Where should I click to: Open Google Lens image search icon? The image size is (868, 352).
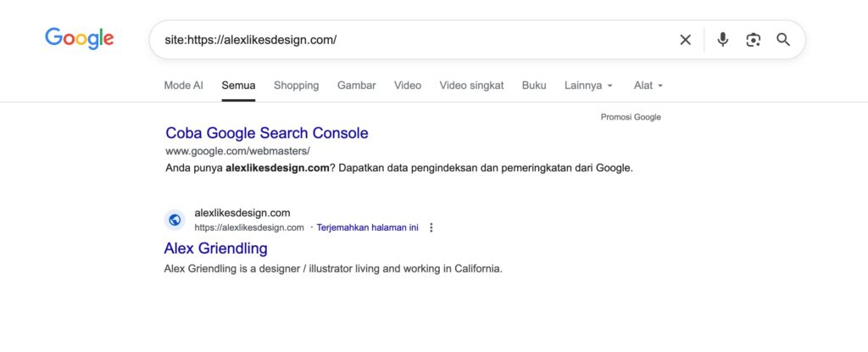coord(753,40)
